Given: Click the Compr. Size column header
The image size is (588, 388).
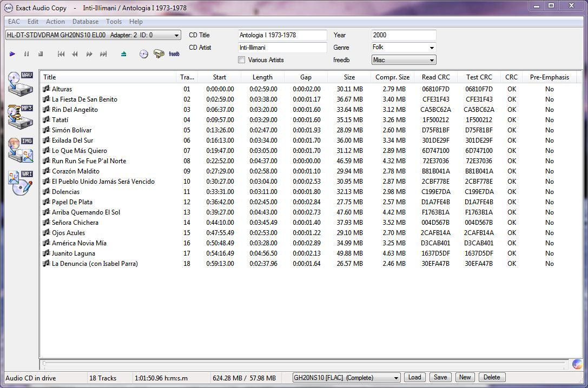Looking at the screenshot, I should click(393, 77).
